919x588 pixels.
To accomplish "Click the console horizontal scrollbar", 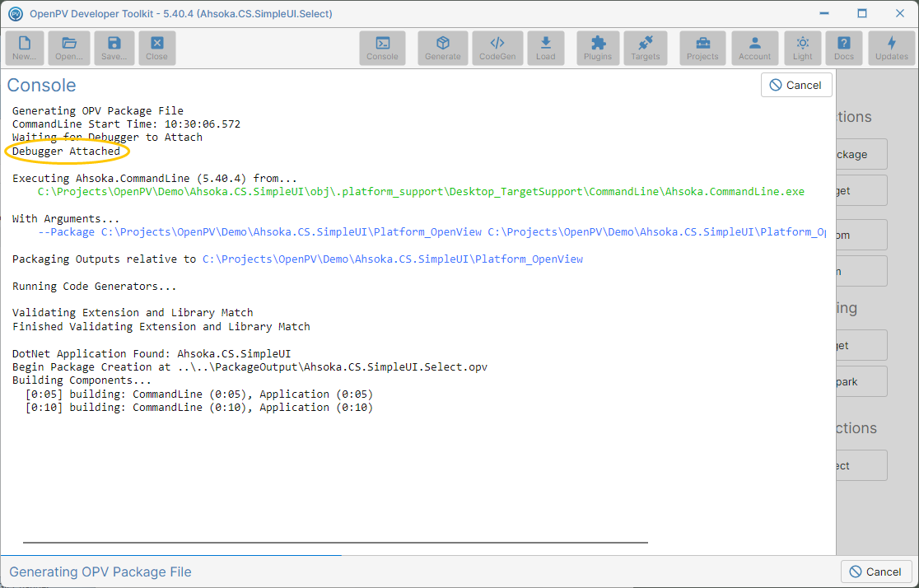I will pos(335,543).
